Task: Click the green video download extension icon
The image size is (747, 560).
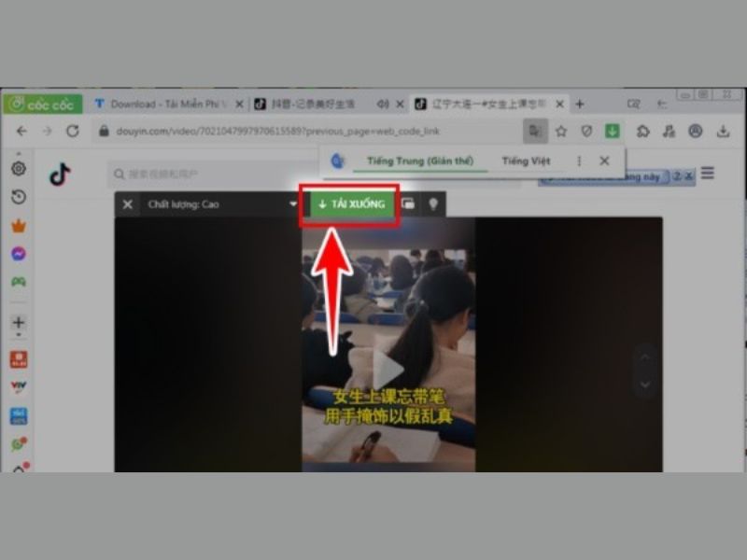Action: coord(612,130)
